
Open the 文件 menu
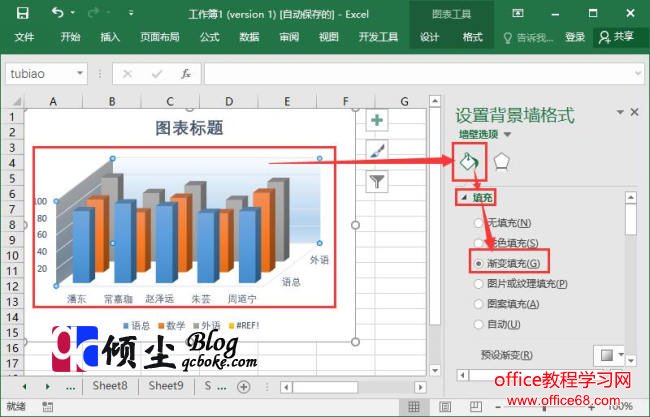click(24, 37)
